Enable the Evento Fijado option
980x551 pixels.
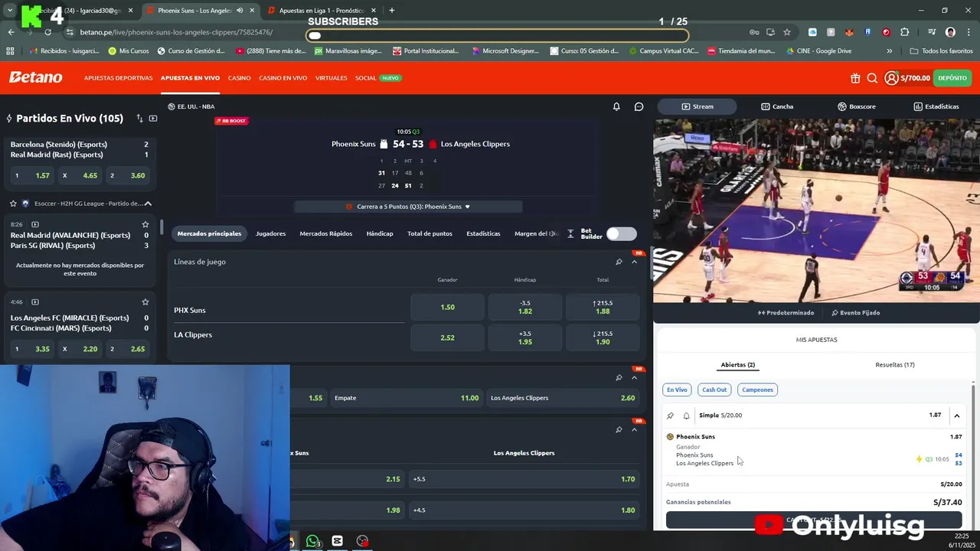pyautogui.click(x=855, y=312)
